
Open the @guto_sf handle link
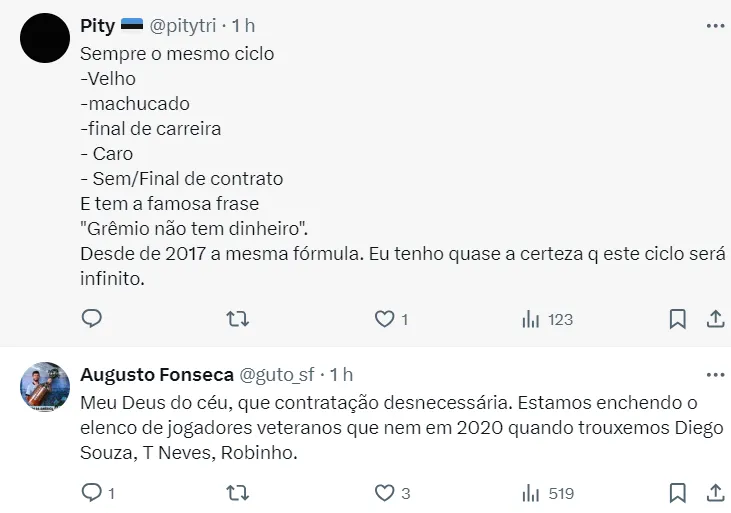coord(275,375)
